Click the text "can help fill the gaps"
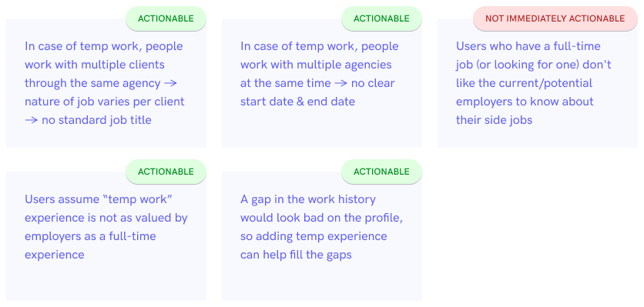The height and width of the screenshot is (307, 644). tap(296, 255)
